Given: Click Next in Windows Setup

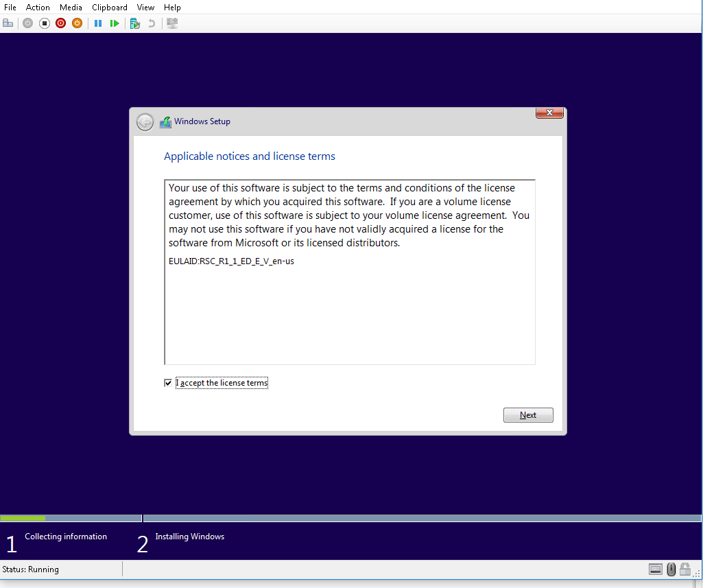Looking at the screenshot, I should tap(528, 415).
